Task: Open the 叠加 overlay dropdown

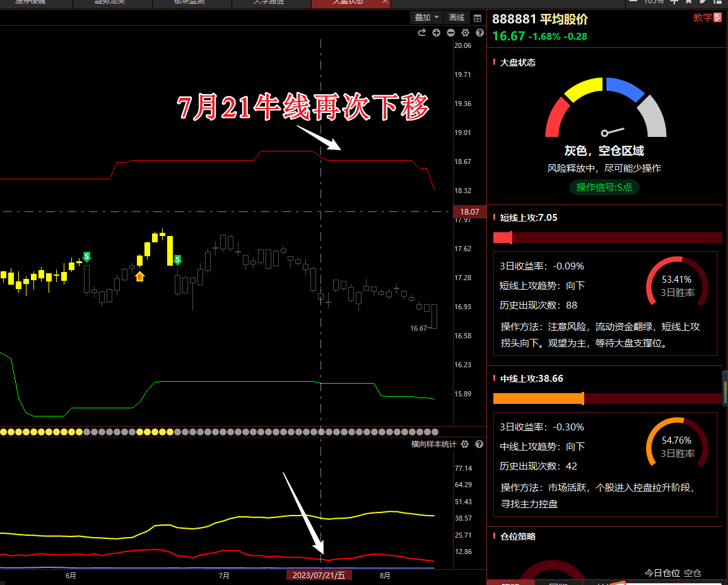Action: pos(426,18)
